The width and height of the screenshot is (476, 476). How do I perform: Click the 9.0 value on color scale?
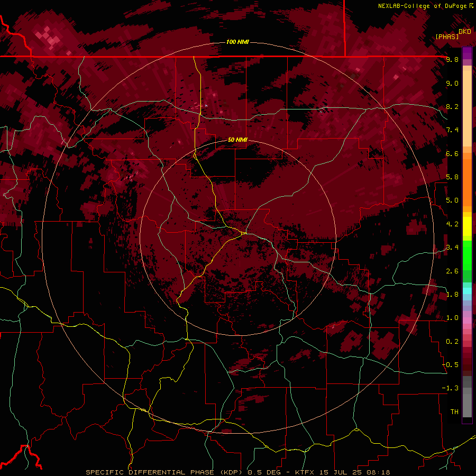[x=452, y=83]
